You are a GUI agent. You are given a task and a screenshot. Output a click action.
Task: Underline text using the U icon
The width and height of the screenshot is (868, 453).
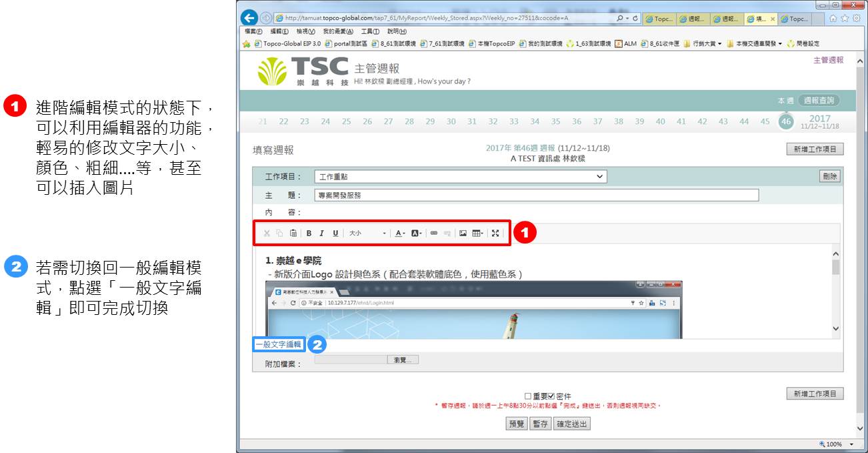[x=335, y=234]
